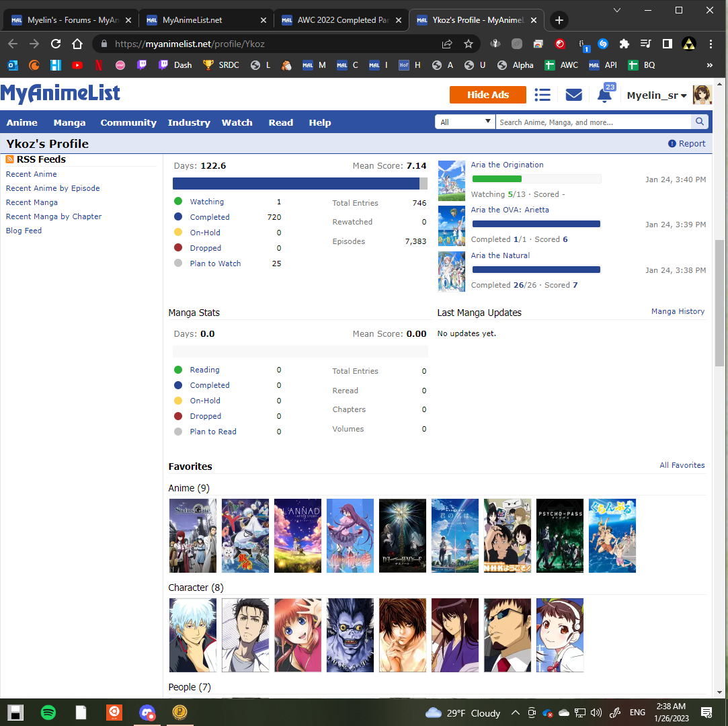Open the notifications bell with badge 23
This screenshot has height=726, width=728.
click(x=604, y=94)
